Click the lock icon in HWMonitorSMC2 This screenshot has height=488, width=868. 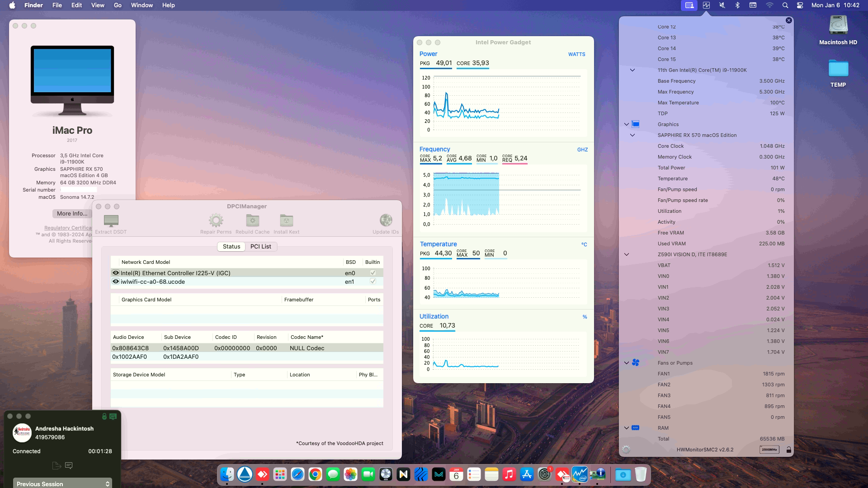[788, 450]
